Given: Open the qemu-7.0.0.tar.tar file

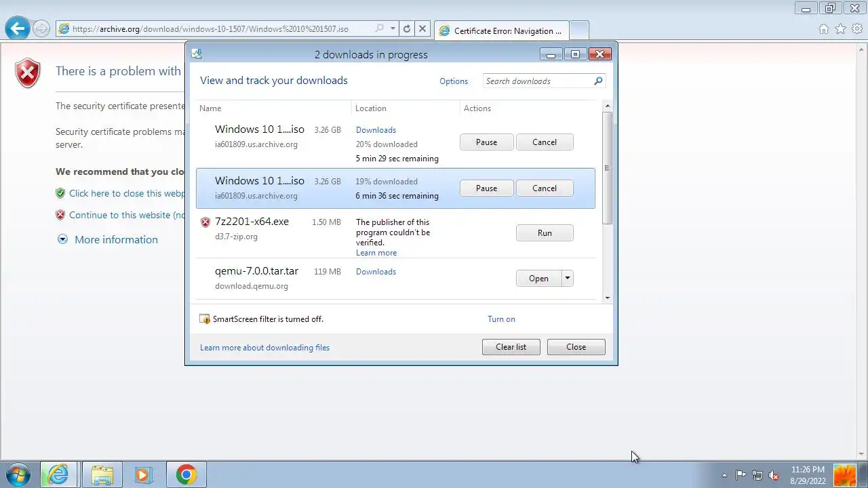Looking at the screenshot, I should 538,279.
